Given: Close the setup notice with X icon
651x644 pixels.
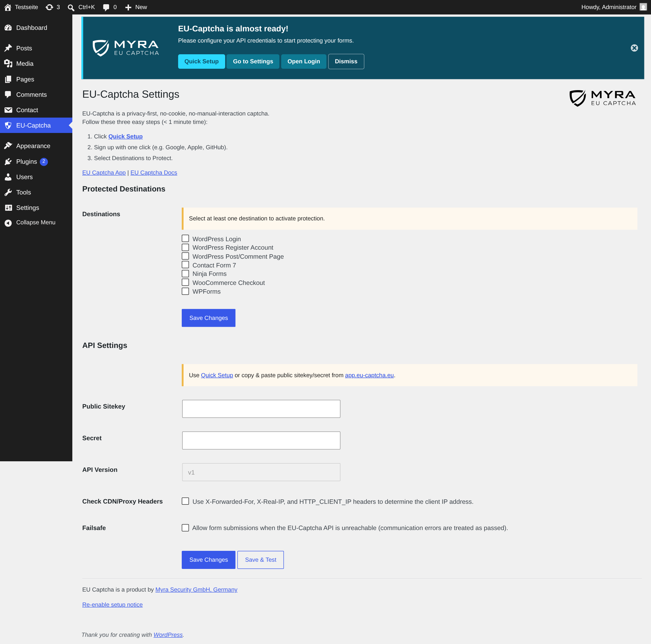Looking at the screenshot, I should coord(634,48).
